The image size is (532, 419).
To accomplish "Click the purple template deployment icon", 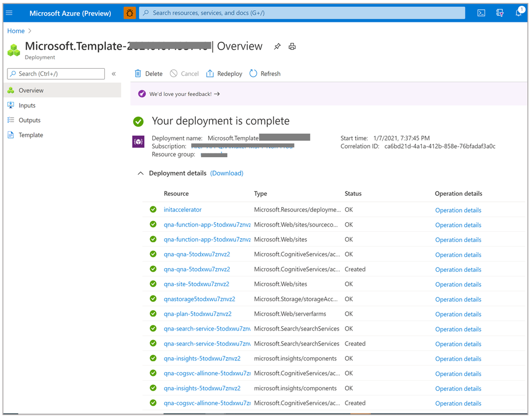I will tap(138, 142).
